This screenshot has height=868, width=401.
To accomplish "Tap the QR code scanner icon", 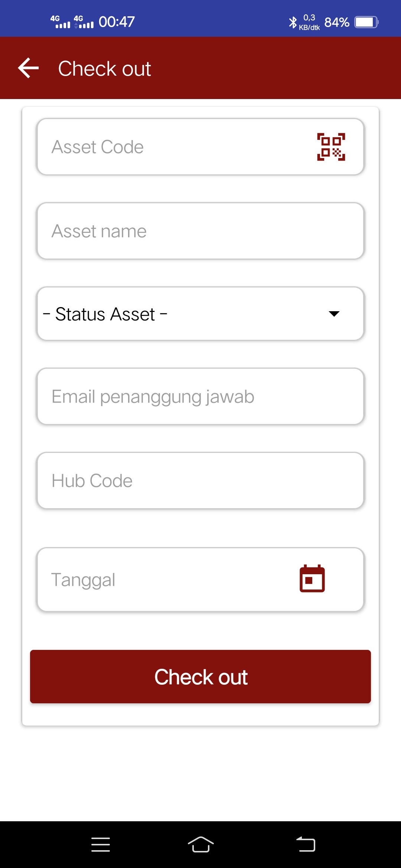I will [x=330, y=146].
